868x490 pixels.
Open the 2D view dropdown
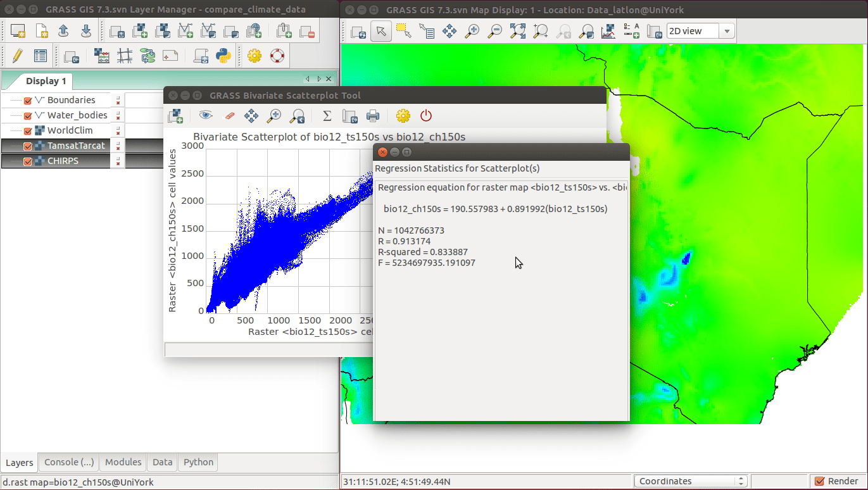pos(726,30)
